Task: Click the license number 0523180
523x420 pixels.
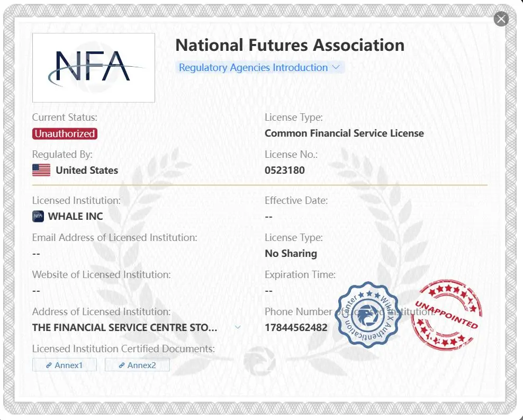Action: (284, 170)
